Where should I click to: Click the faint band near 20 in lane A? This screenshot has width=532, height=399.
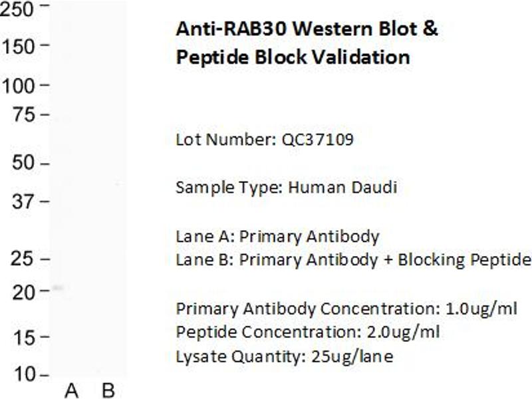[x=59, y=288]
